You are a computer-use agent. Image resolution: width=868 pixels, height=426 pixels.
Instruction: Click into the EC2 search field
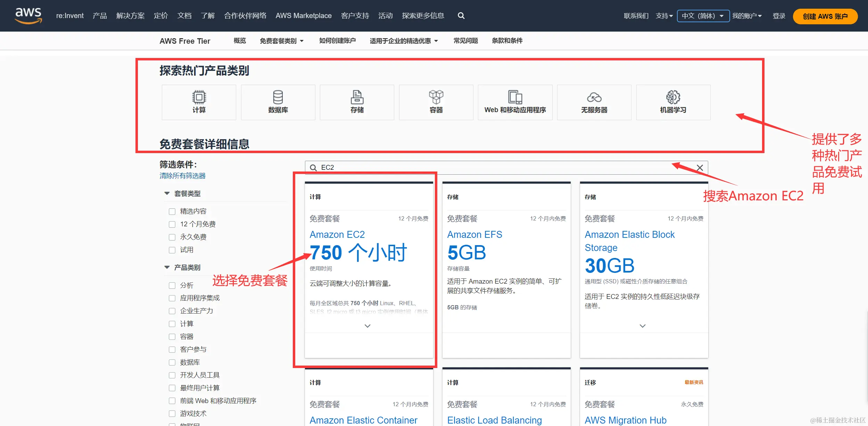[x=506, y=168]
